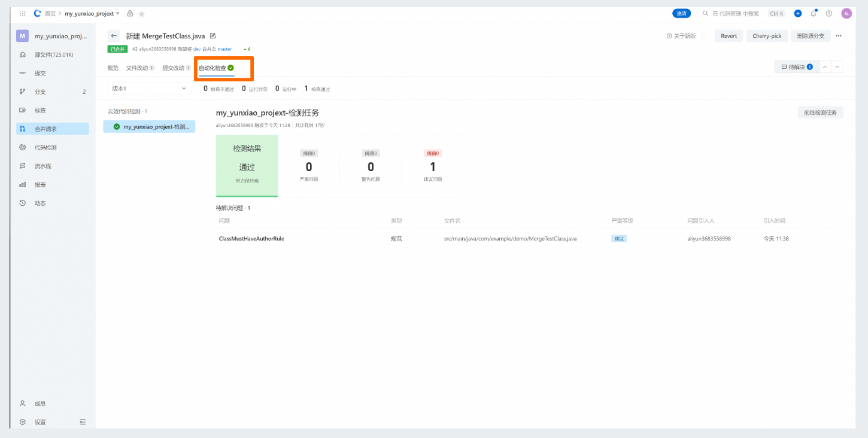Open the app grid launcher icon

(x=23, y=13)
